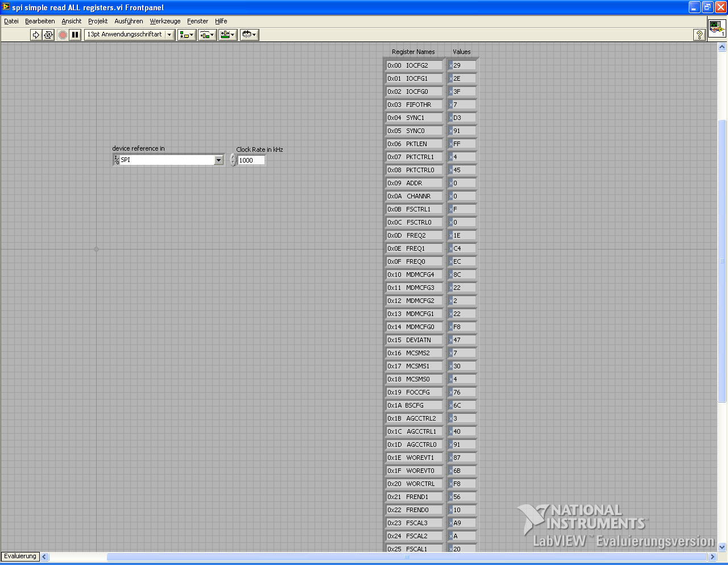This screenshot has height=565, width=728.
Task: Open the Ansicht menu
Action: (72, 21)
